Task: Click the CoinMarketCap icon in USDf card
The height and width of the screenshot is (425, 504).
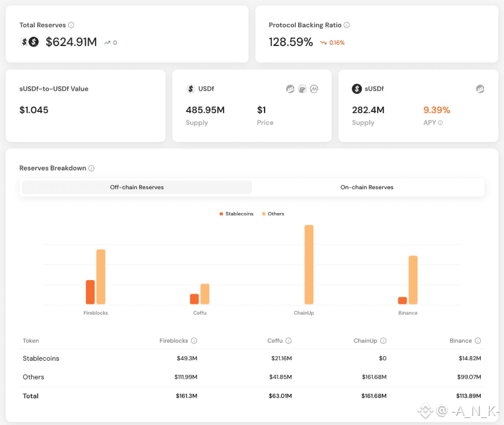Action: click(314, 89)
